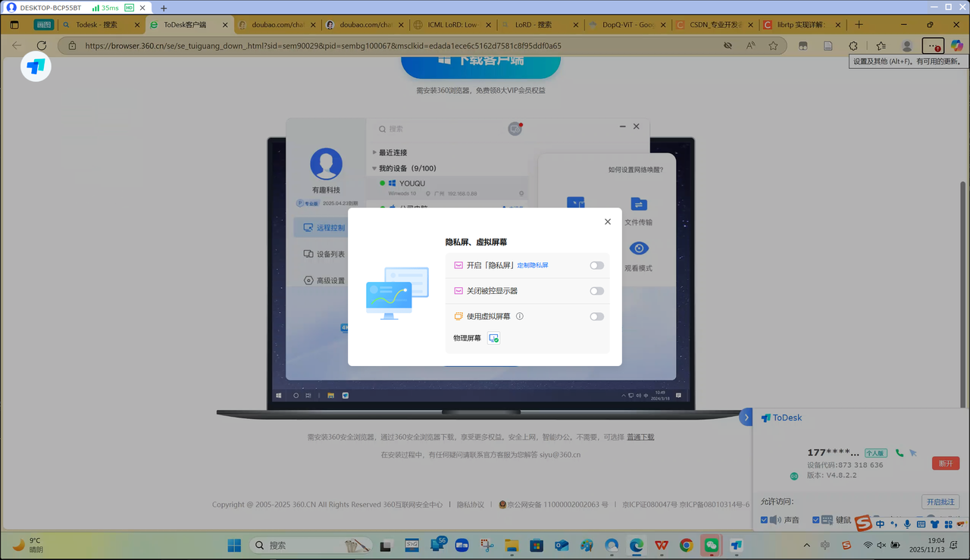Open the Sogou skin shirt icon
Screen dimensions: 970x560
(x=934, y=524)
